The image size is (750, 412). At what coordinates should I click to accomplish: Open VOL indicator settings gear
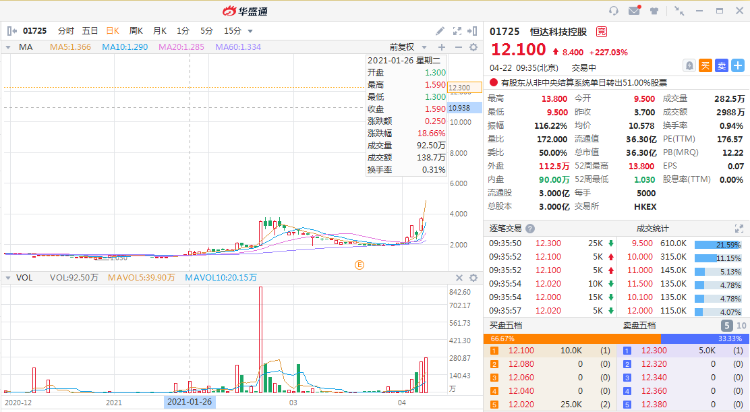[x=474, y=278]
